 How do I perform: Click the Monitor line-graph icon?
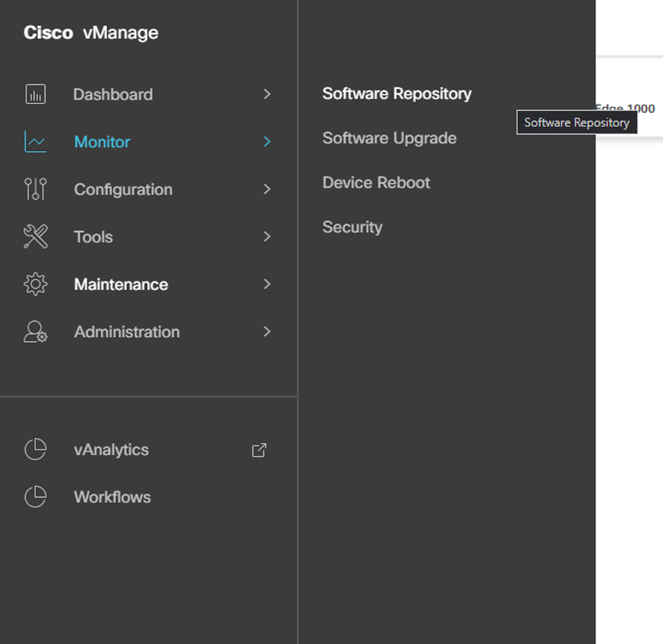[34, 142]
